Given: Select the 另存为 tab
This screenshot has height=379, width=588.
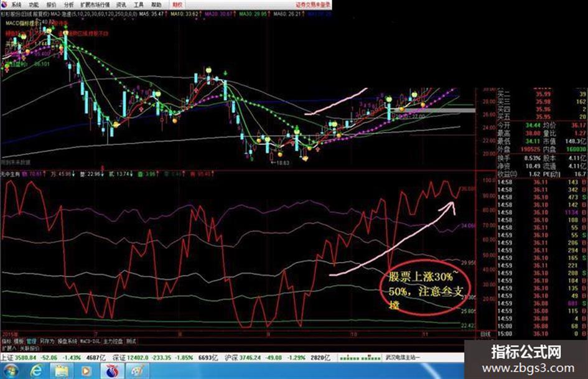Looking at the screenshot, I should click(47, 341).
